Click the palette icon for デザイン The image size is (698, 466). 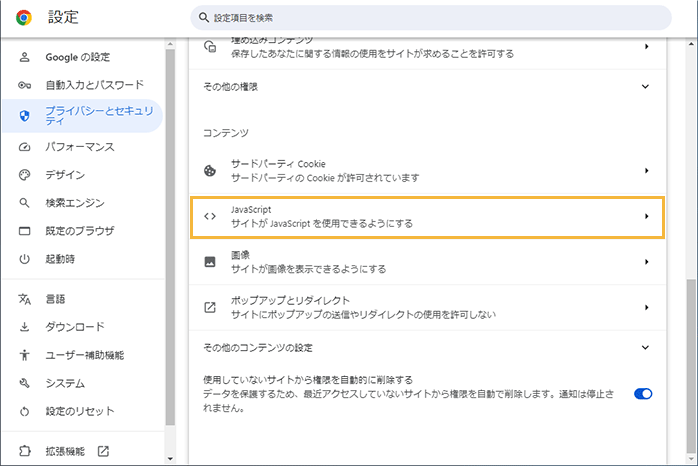click(x=24, y=175)
